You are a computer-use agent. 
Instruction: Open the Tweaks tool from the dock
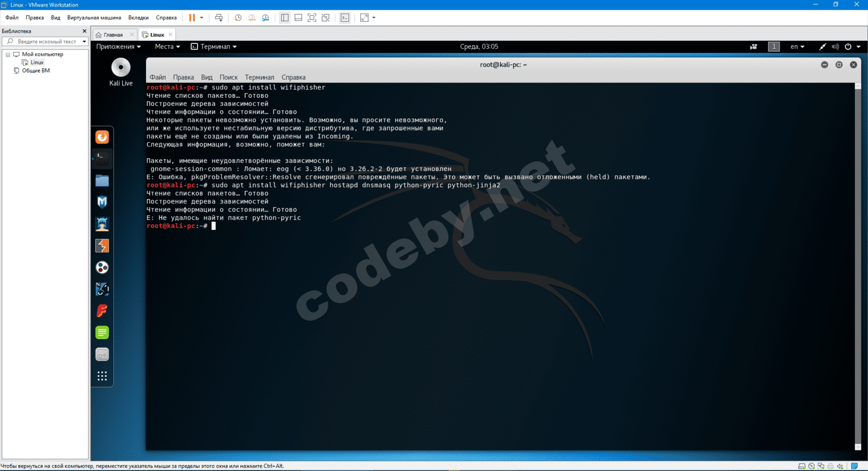102,354
